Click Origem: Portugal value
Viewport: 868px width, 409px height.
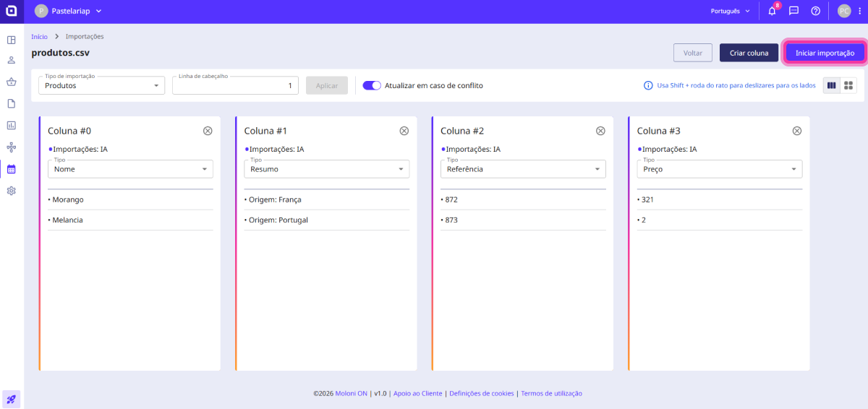point(278,220)
